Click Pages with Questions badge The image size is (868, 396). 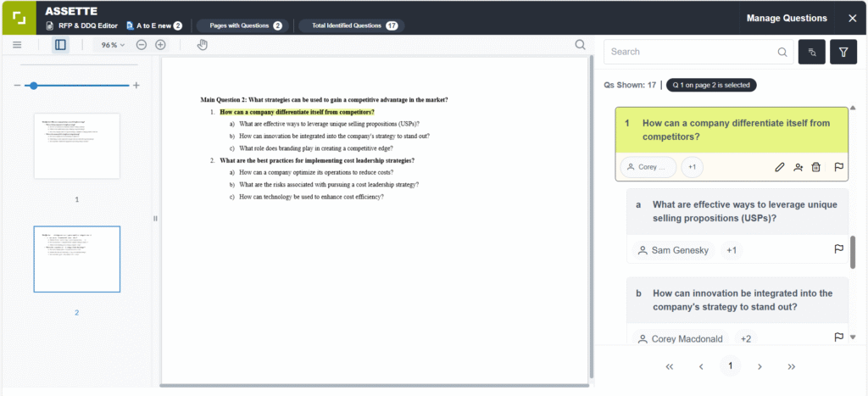(x=242, y=25)
